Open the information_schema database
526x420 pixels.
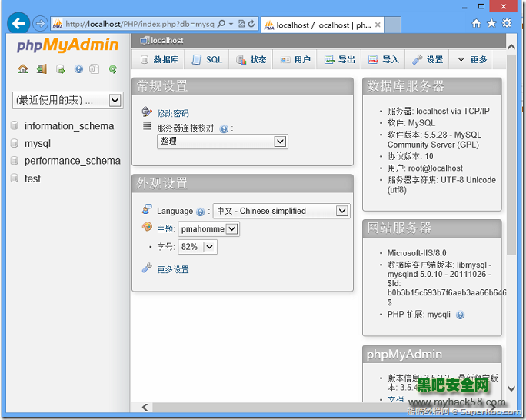pos(69,126)
